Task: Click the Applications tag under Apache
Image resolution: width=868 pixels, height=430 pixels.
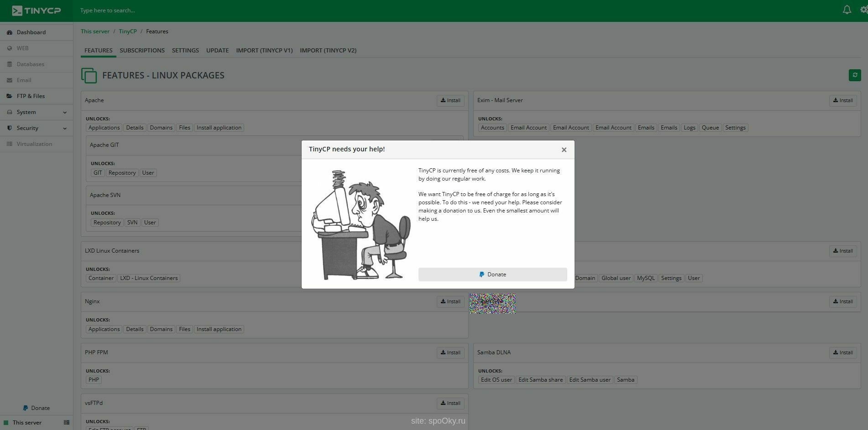Action: point(104,128)
